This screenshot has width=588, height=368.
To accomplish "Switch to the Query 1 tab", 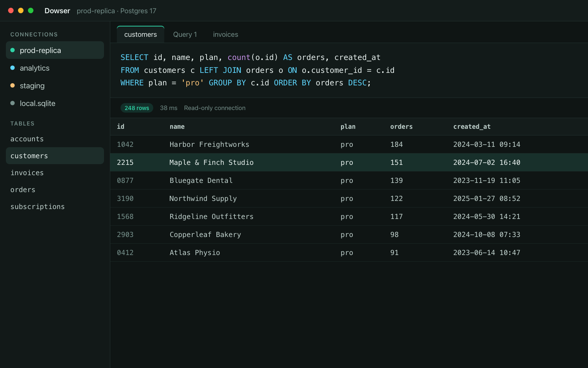I will [x=185, y=34].
